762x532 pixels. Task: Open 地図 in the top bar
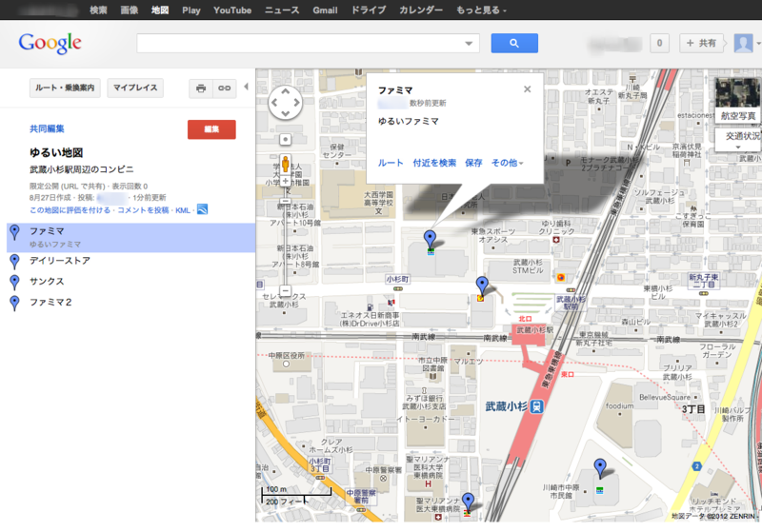click(x=160, y=10)
